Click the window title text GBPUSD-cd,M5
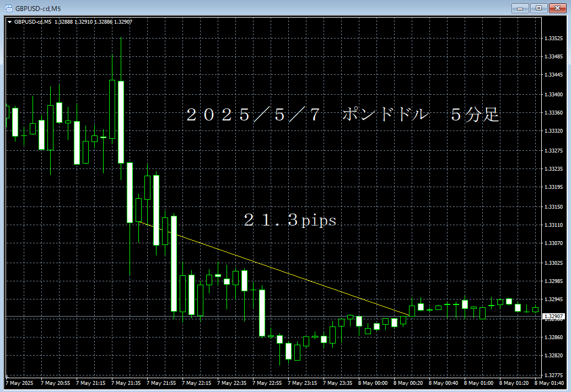The image size is (571, 392). click(38, 8)
